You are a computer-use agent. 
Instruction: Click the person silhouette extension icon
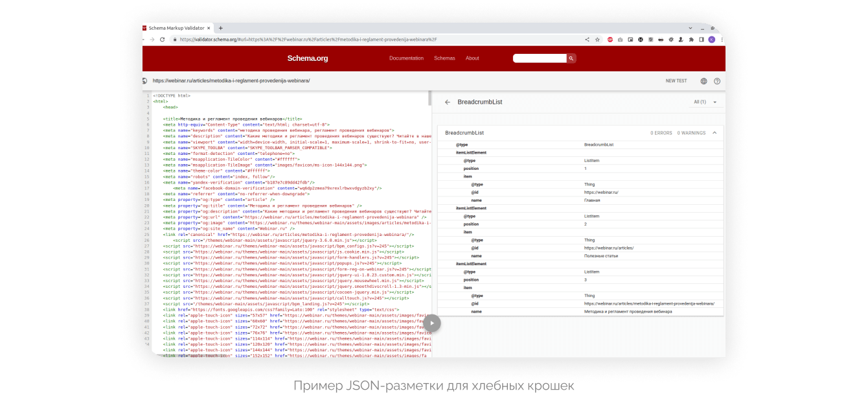[x=681, y=40]
